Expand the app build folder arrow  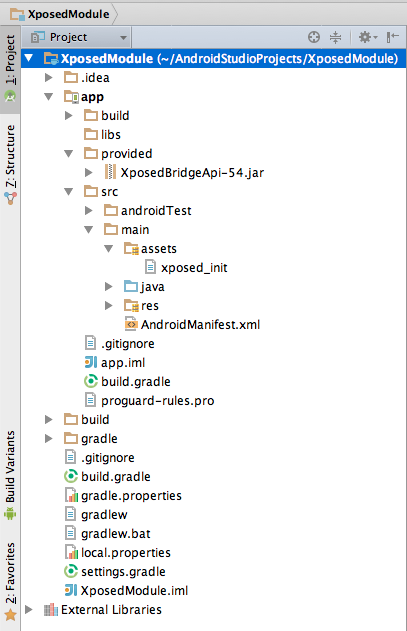pos(68,115)
